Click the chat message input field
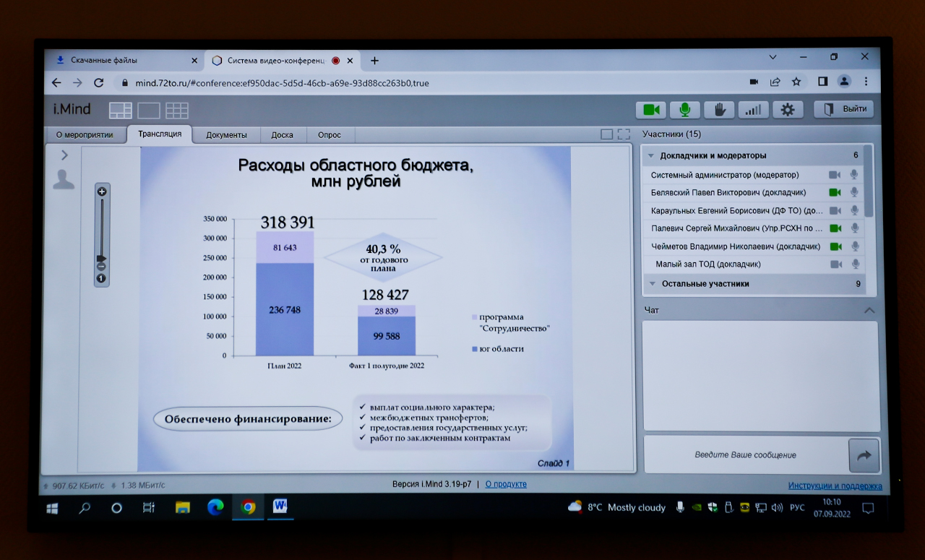This screenshot has height=560, width=925. [744, 455]
